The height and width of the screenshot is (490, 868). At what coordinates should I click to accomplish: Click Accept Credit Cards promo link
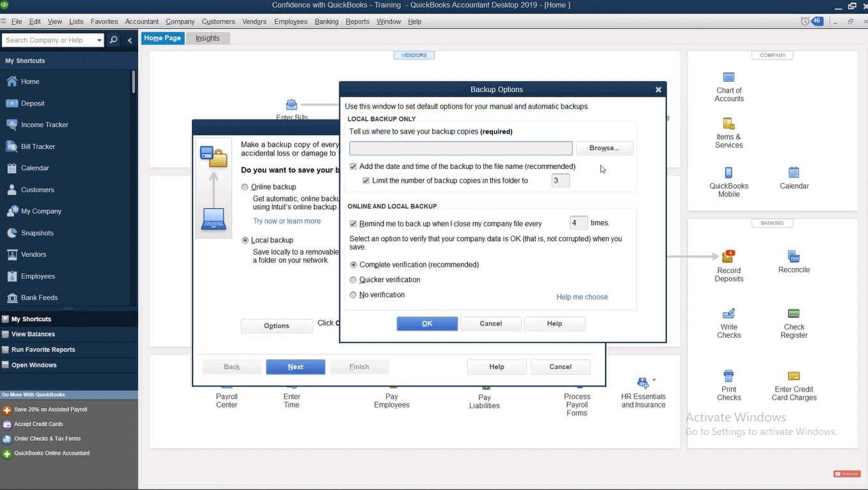pyautogui.click(x=38, y=424)
